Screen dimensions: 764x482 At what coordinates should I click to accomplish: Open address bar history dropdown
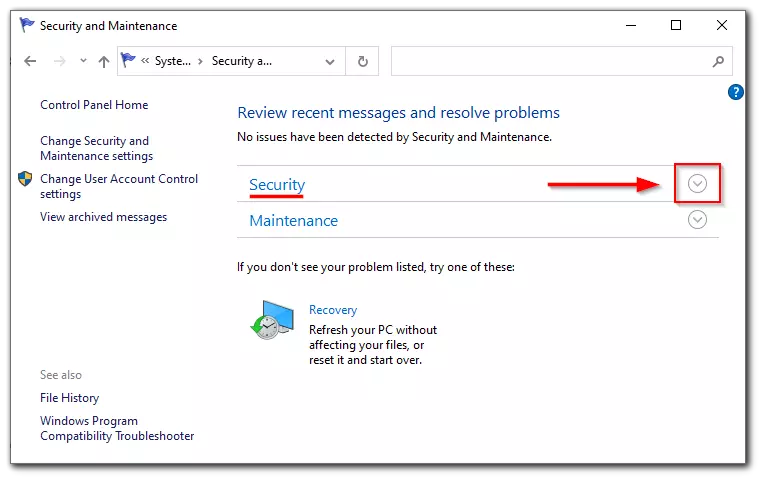[330, 61]
